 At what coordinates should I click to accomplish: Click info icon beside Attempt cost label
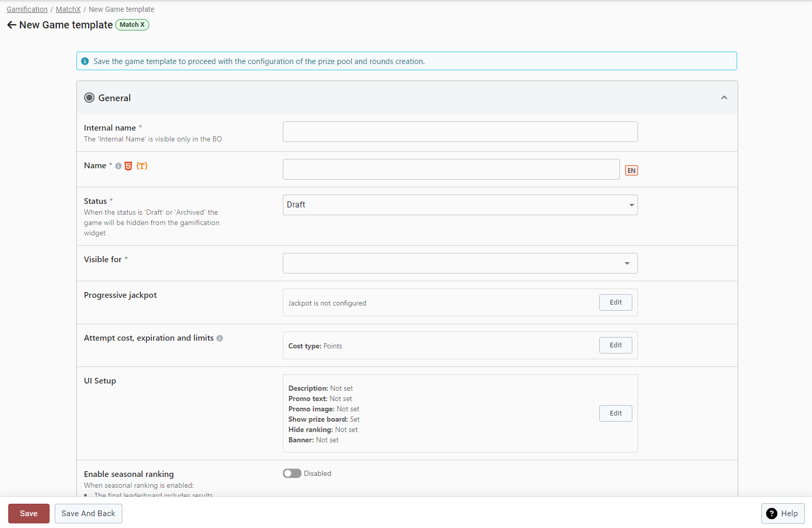click(x=220, y=339)
